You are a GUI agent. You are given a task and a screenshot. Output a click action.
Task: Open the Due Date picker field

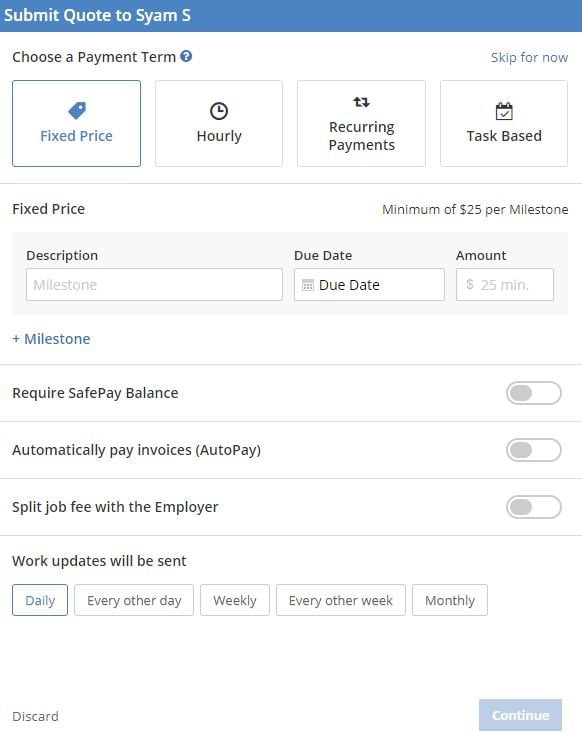tap(369, 285)
